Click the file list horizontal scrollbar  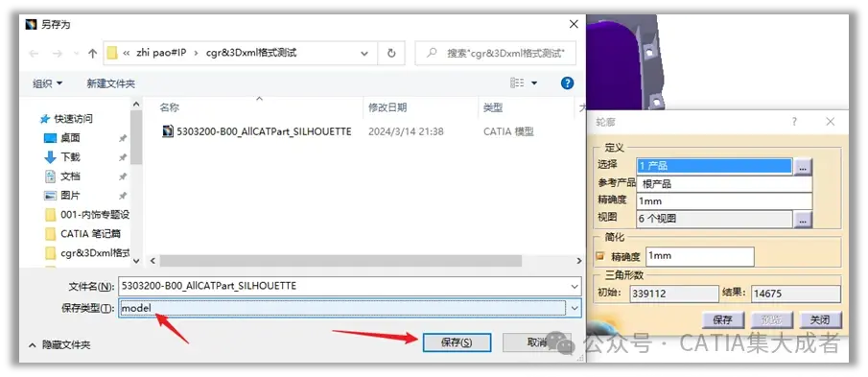click(x=340, y=260)
